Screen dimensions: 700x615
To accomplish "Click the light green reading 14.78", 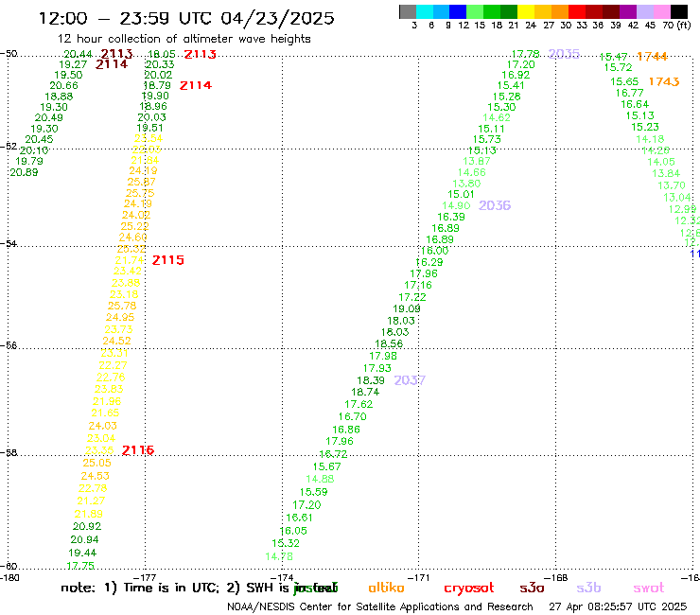I will coord(279,556).
